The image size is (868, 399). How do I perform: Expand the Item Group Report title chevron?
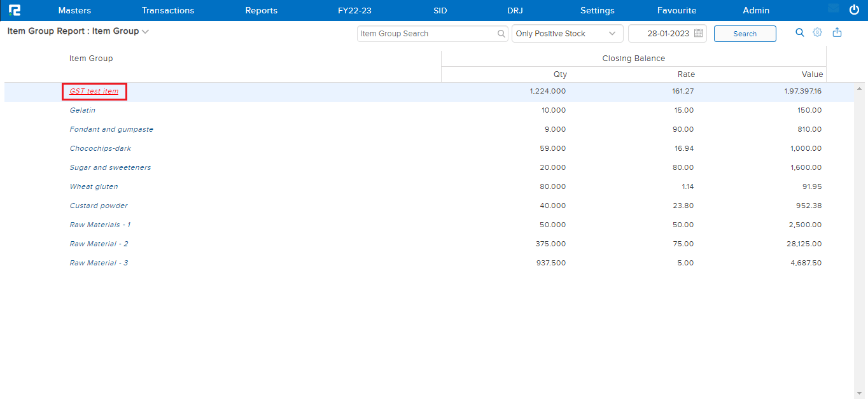(x=145, y=31)
